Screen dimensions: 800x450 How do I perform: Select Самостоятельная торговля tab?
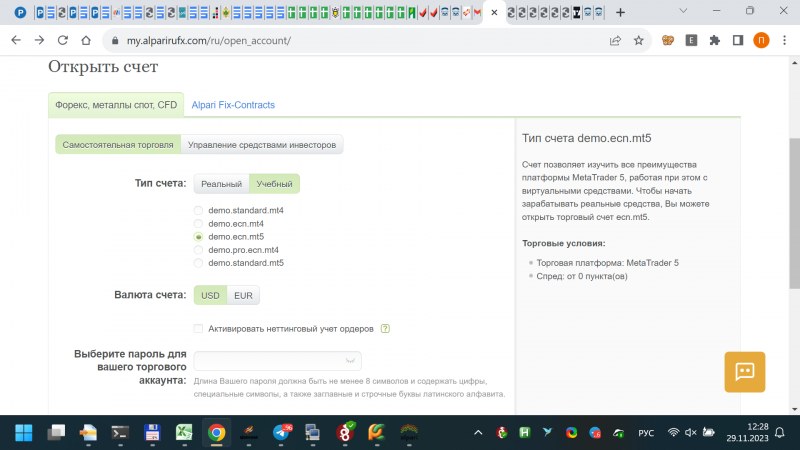click(118, 145)
